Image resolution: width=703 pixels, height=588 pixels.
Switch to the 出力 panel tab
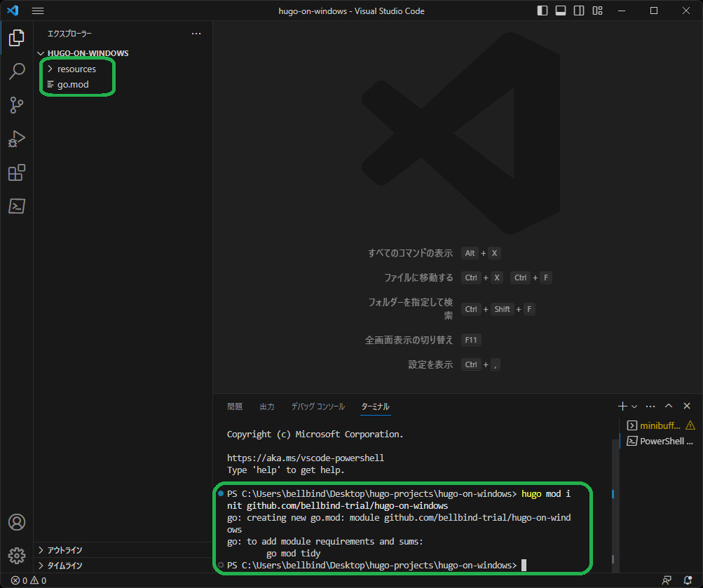pyautogui.click(x=267, y=406)
